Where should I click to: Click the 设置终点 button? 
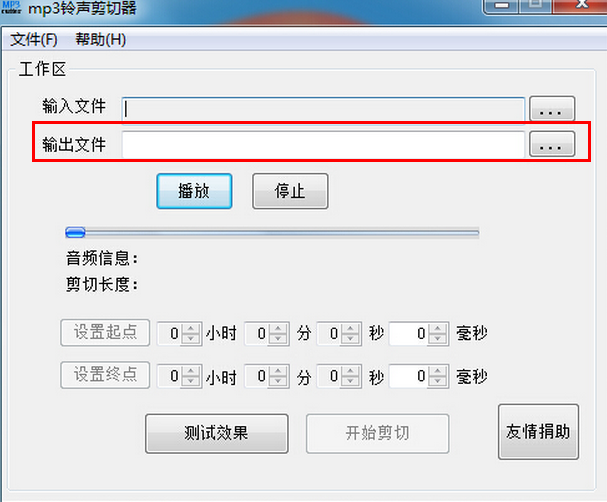[105, 375]
